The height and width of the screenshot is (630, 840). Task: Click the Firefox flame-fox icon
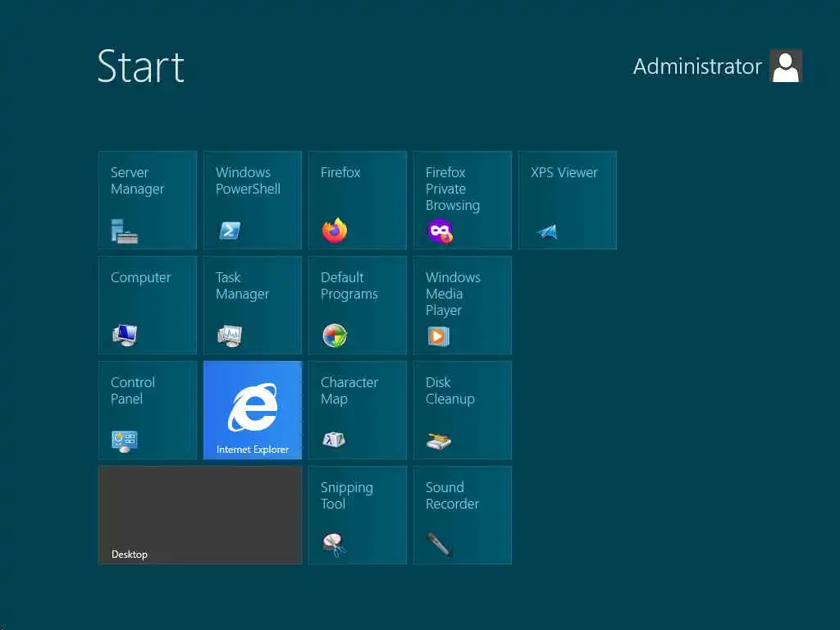[x=335, y=231]
